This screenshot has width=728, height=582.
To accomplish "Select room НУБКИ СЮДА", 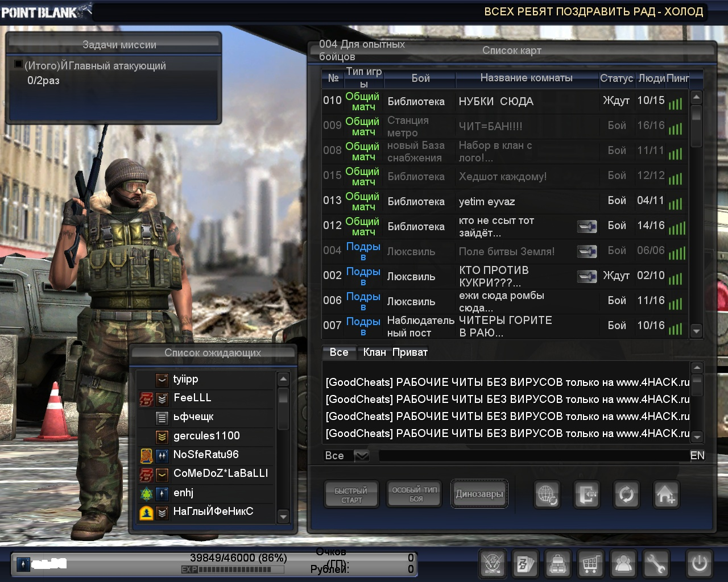I will 505,101.
